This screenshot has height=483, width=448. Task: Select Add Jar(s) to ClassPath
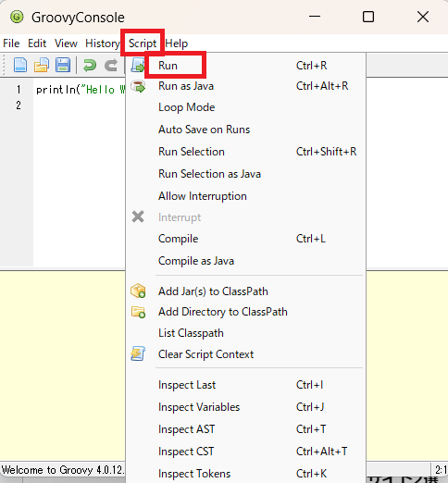pyautogui.click(x=245, y=291)
